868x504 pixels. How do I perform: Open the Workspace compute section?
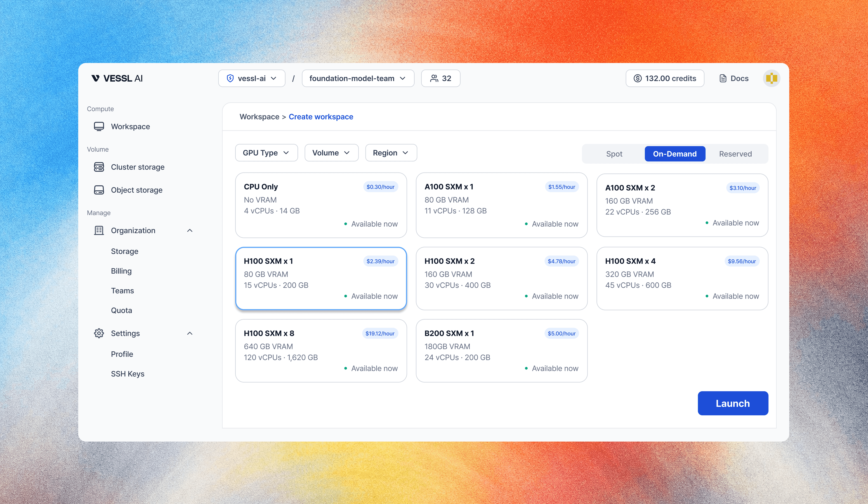point(130,126)
